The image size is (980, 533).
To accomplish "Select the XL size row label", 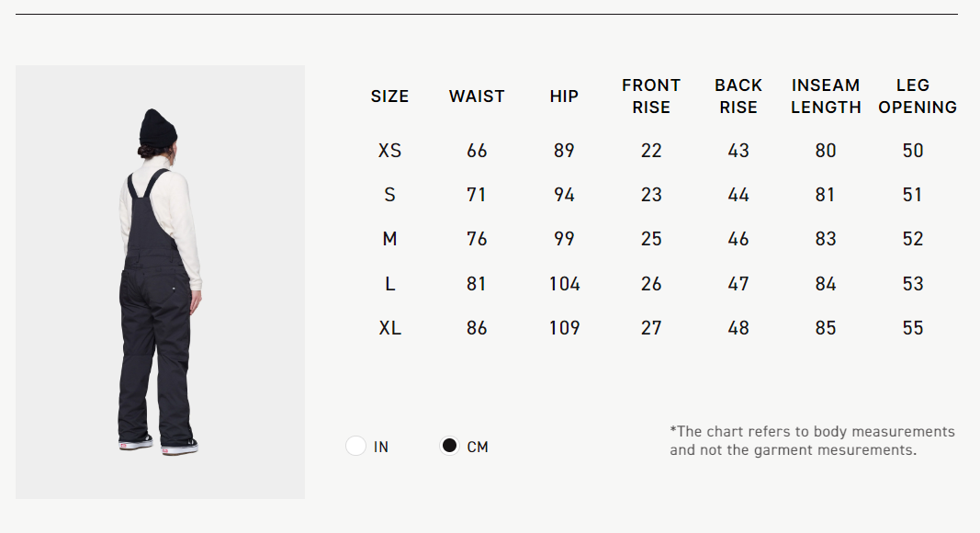I will [389, 328].
